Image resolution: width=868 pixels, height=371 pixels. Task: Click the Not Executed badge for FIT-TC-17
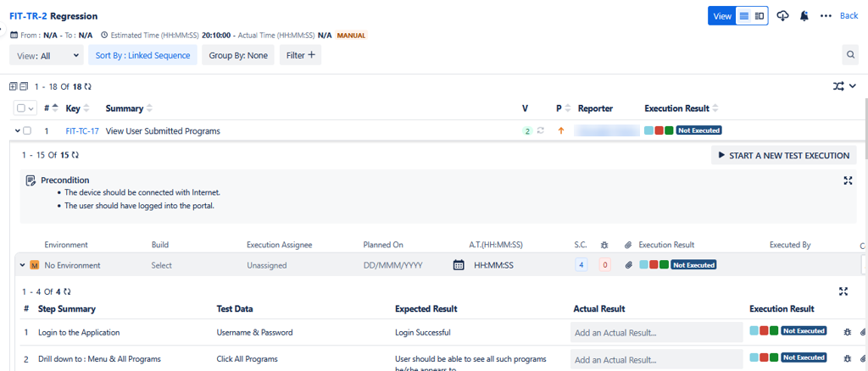699,131
